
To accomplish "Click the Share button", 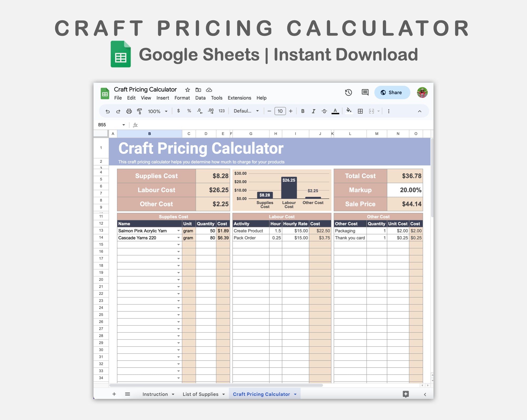I will pyautogui.click(x=392, y=92).
